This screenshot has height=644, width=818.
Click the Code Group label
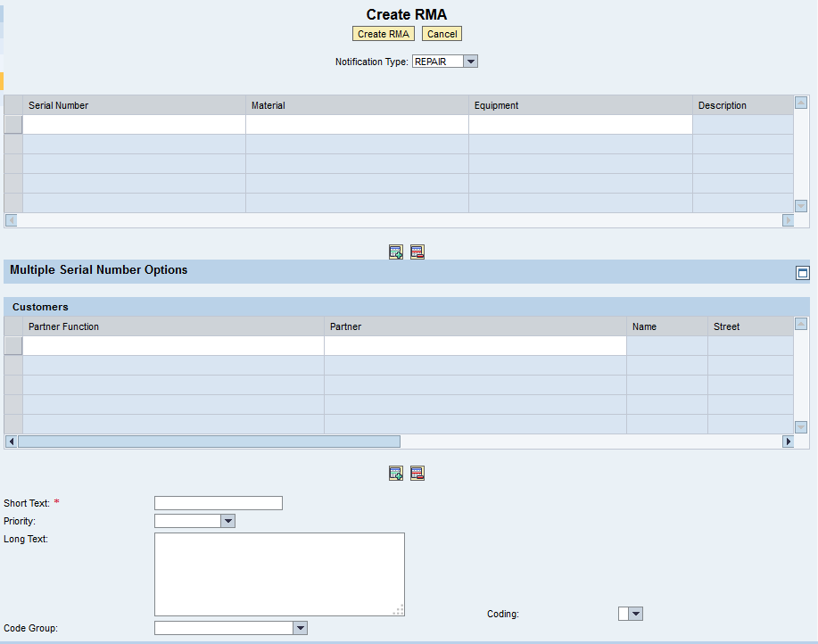pyautogui.click(x=31, y=628)
